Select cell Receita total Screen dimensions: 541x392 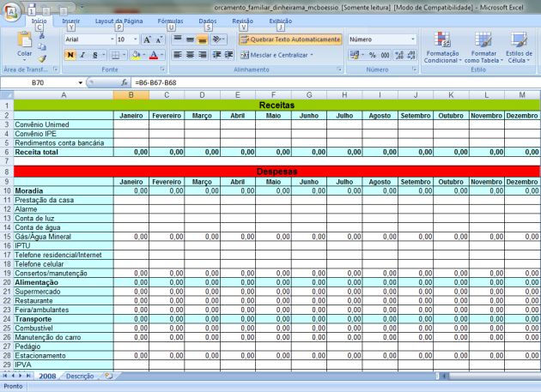(64, 152)
